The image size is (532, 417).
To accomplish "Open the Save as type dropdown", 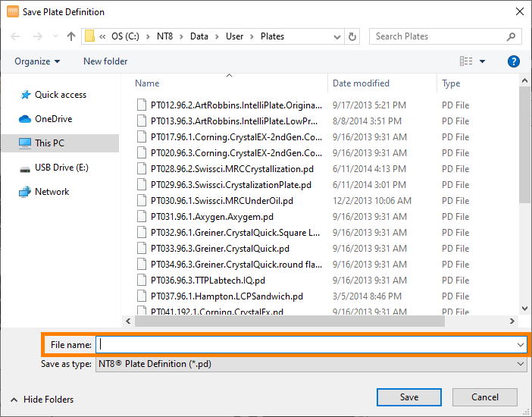I will tap(520, 364).
